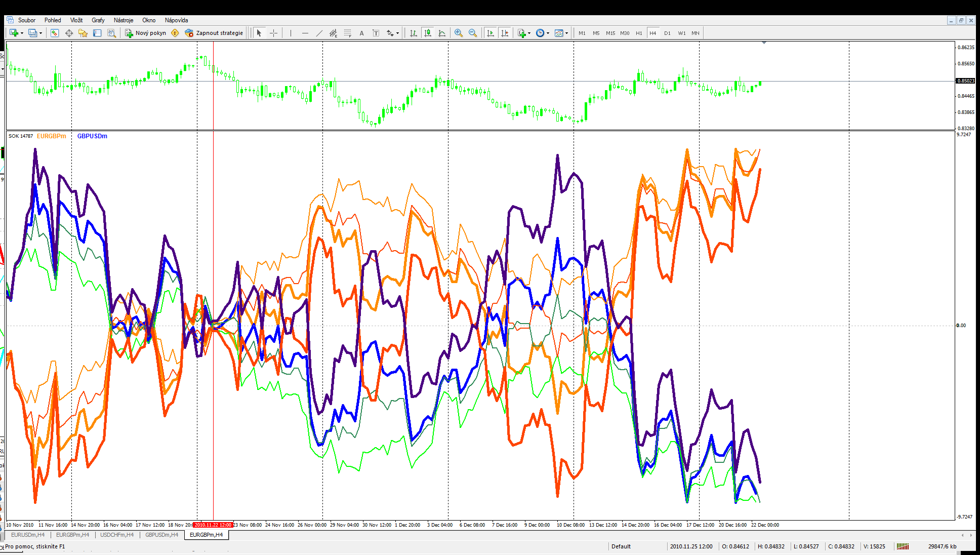The height and width of the screenshot is (555, 980).
Task: Click the zoom out magnifier icon
Action: (x=472, y=33)
